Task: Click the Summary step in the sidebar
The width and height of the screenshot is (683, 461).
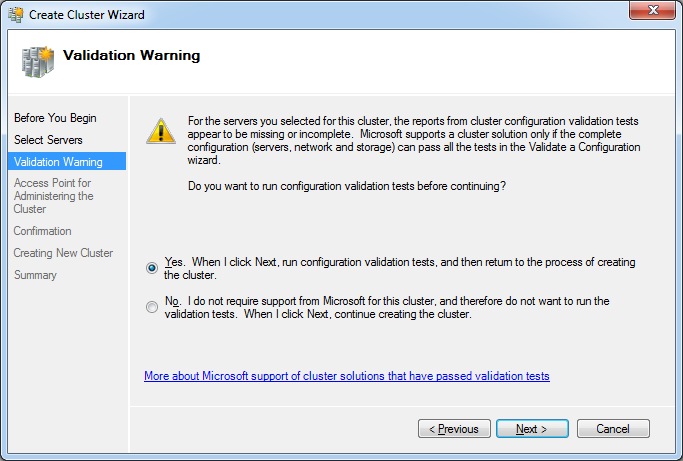Action: coord(35,275)
